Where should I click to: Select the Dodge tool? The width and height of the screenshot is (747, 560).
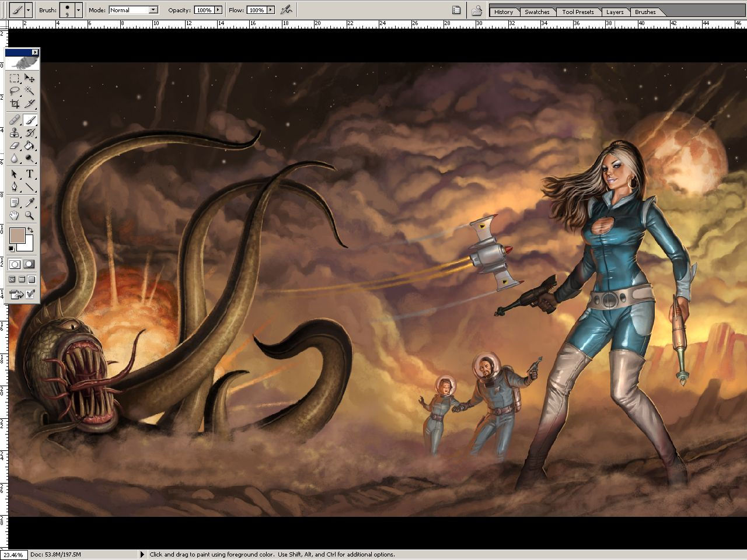(x=30, y=159)
